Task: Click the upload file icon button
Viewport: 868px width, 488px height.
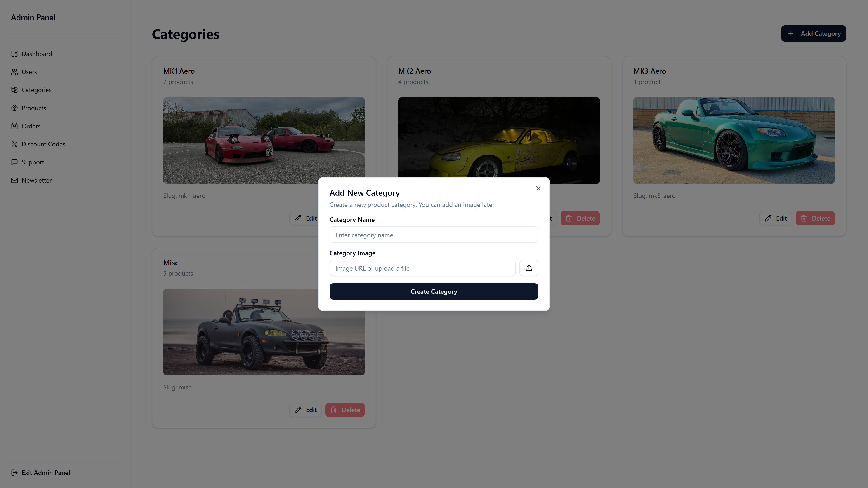Action: tap(529, 268)
